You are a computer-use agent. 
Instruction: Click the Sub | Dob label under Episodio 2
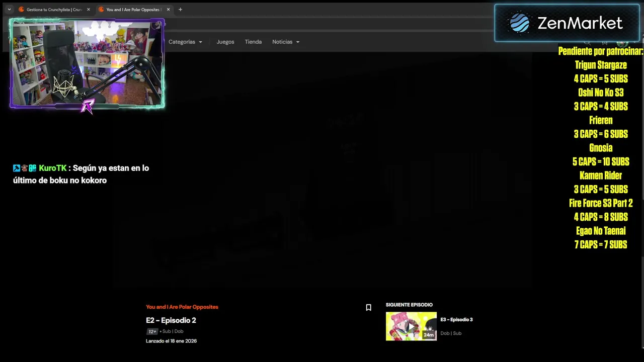[x=173, y=332]
